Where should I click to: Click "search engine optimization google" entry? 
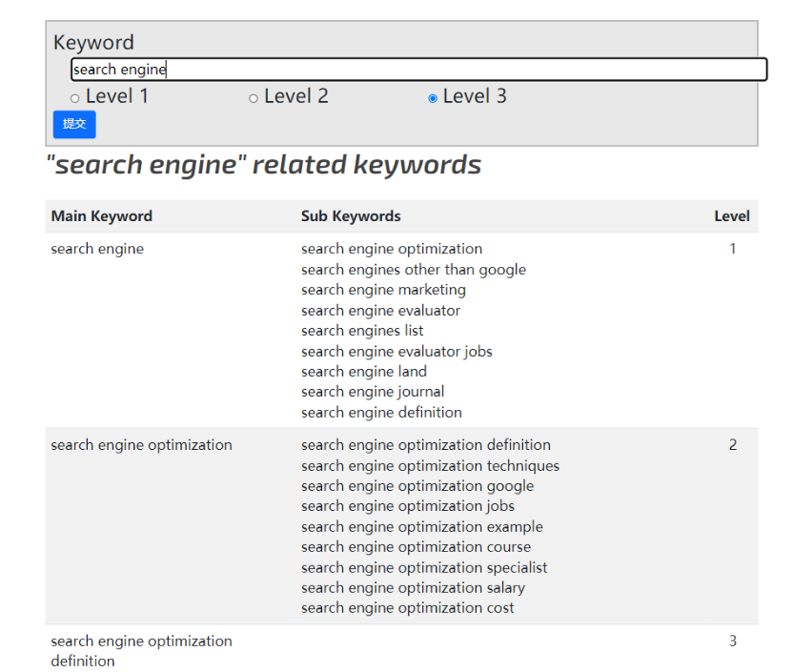(x=417, y=486)
